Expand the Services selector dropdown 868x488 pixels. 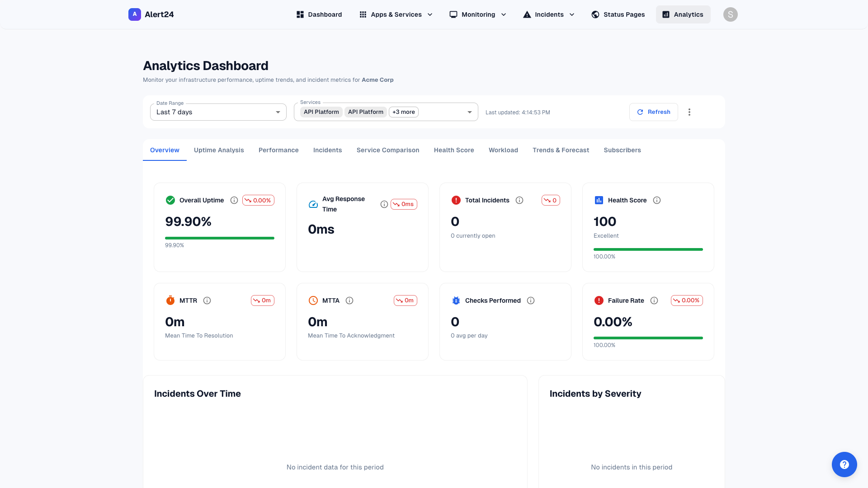(x=470, y=112)
